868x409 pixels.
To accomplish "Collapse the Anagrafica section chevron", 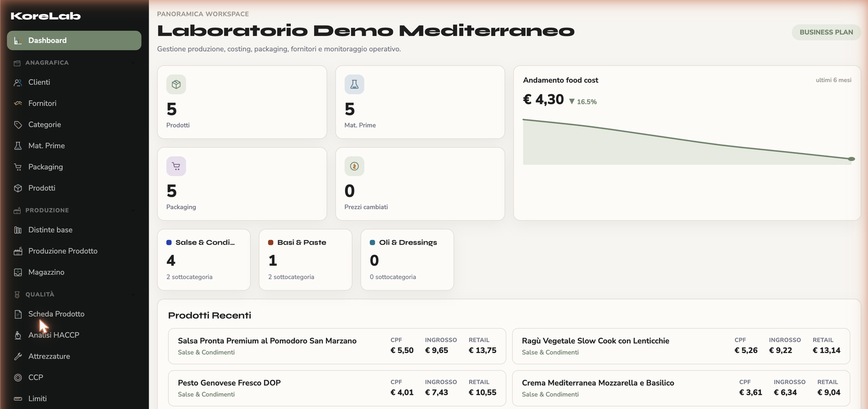I will pyautogui.click(x=133, y=63).
